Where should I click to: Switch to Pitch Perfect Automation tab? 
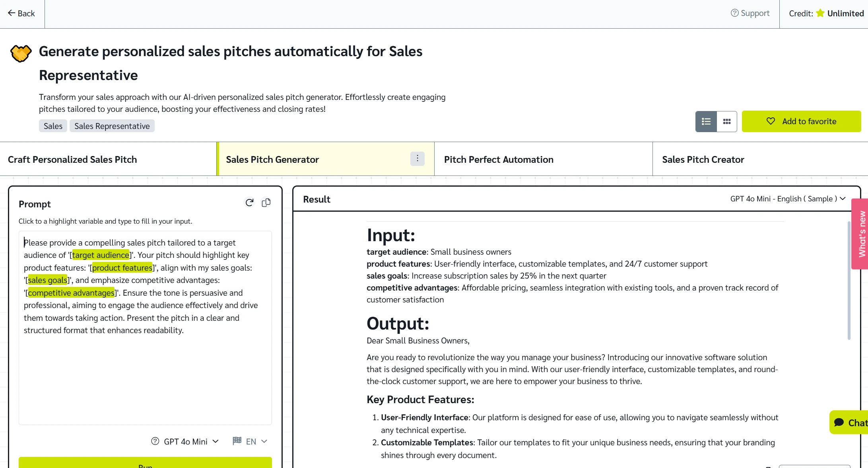(x=543, y=159)
